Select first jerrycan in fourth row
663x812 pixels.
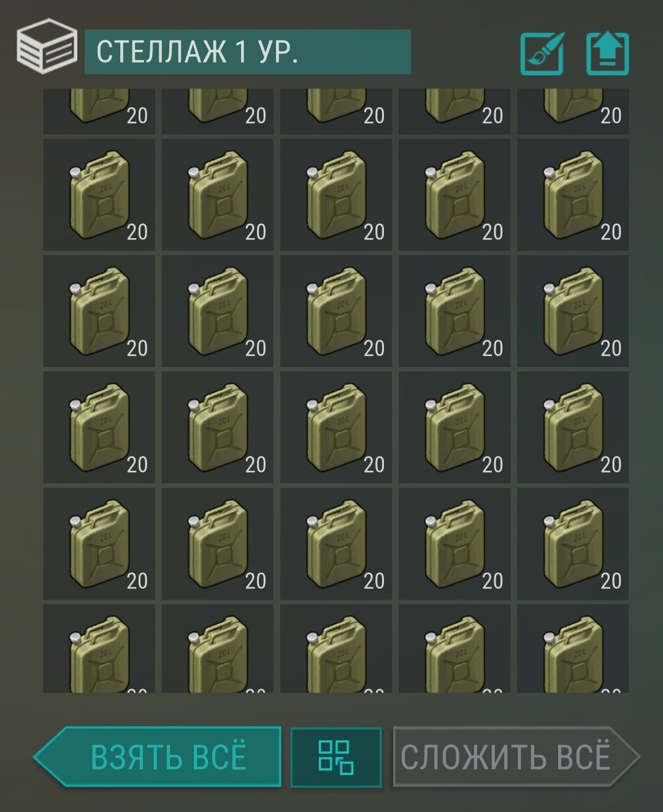coord(99,427)
